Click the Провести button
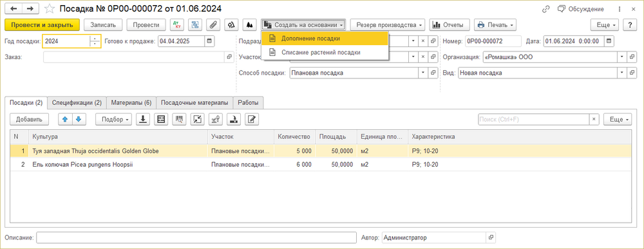This screenshot has height=249, width=644. (x=146, y=24)
